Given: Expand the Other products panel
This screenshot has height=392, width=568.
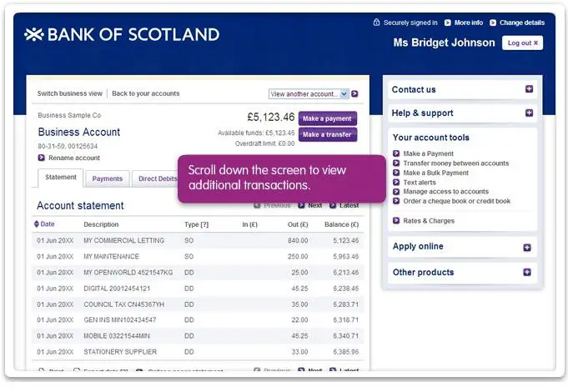Looking at the screenshot, I should 527,272.
